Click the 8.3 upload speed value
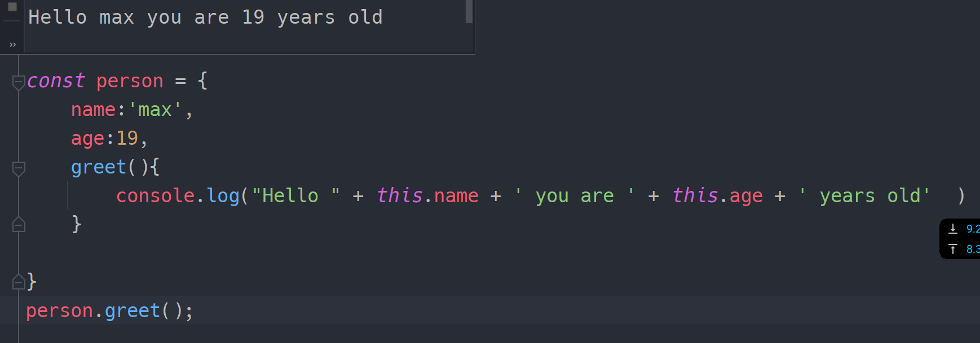980x343 pixels. click(x=973, y=249)
